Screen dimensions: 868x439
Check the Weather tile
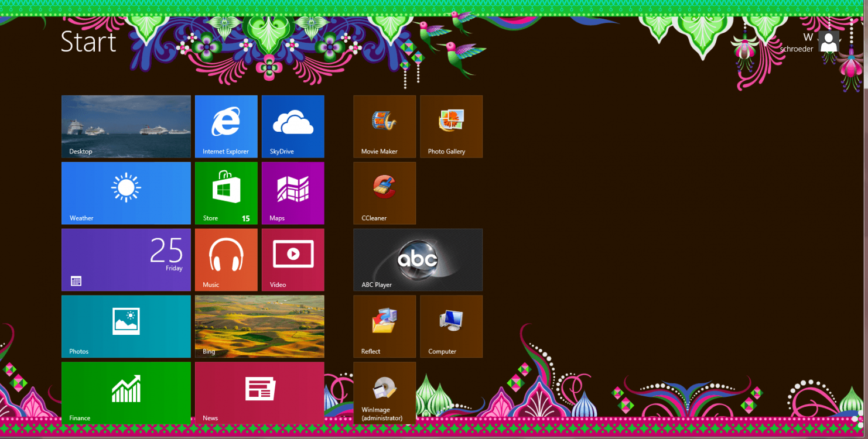click(126, 193)
